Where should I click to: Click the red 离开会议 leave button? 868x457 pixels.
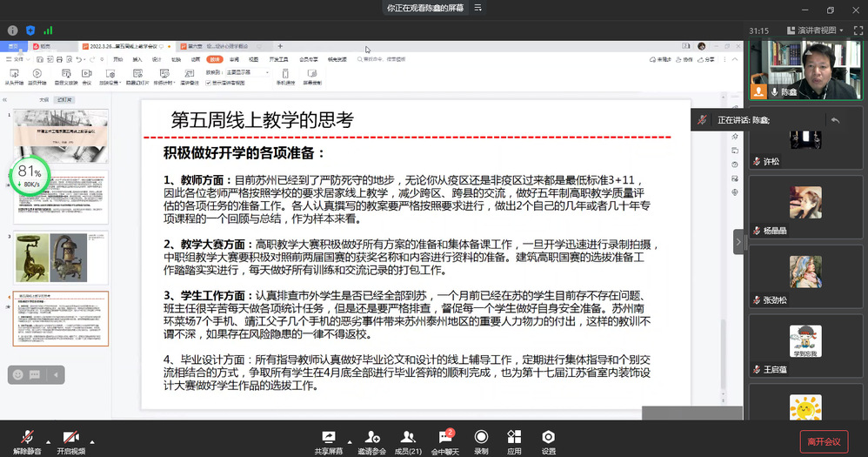coord(824,441)
